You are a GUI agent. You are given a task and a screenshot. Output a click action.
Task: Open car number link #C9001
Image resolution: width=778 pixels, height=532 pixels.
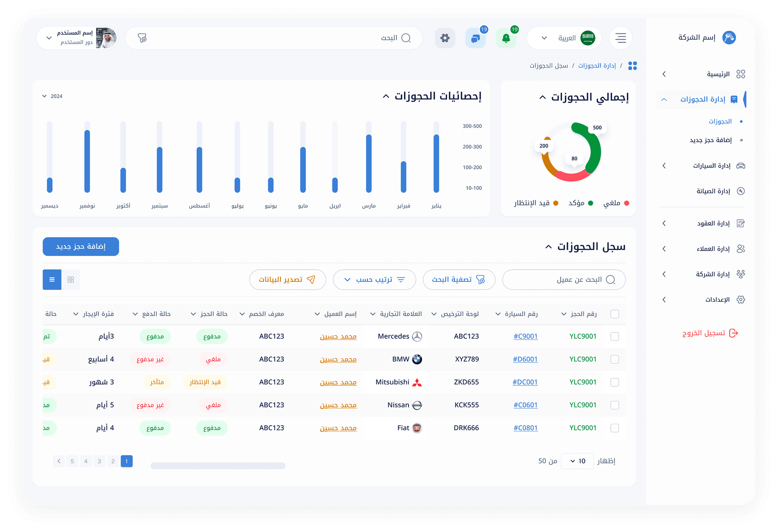coord(525,336)
